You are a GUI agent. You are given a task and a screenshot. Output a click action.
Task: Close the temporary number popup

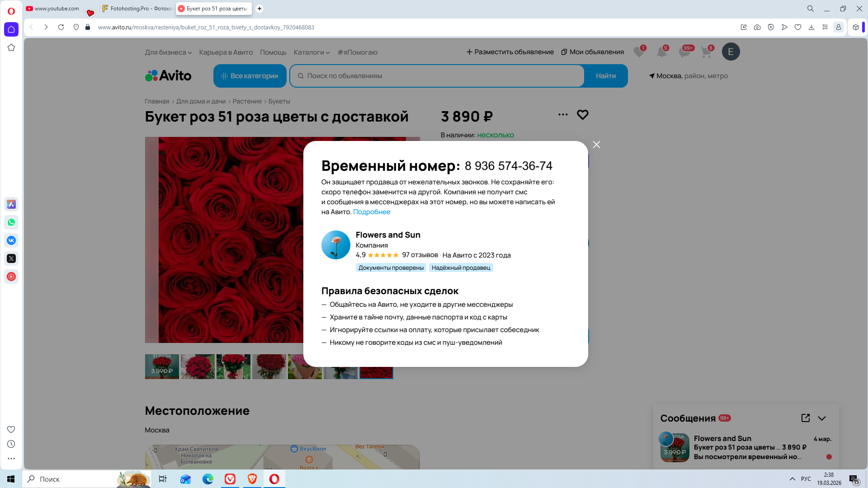596,145
